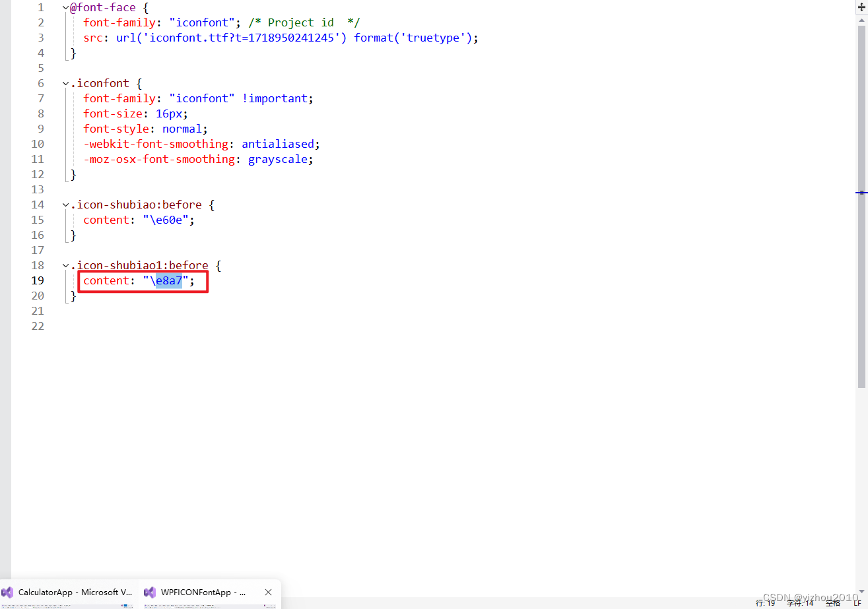
Task: Click the scrollbar down arrow
Action: coord(861,592)
